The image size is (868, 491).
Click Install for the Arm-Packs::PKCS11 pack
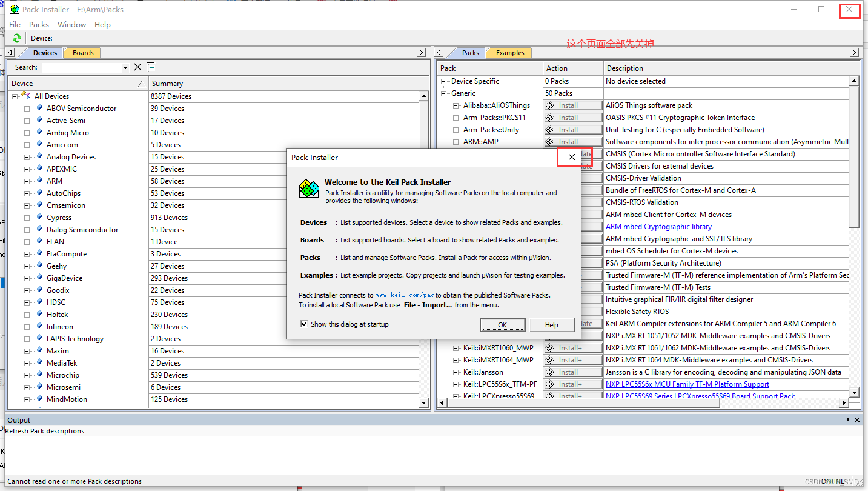click(573, 118)
